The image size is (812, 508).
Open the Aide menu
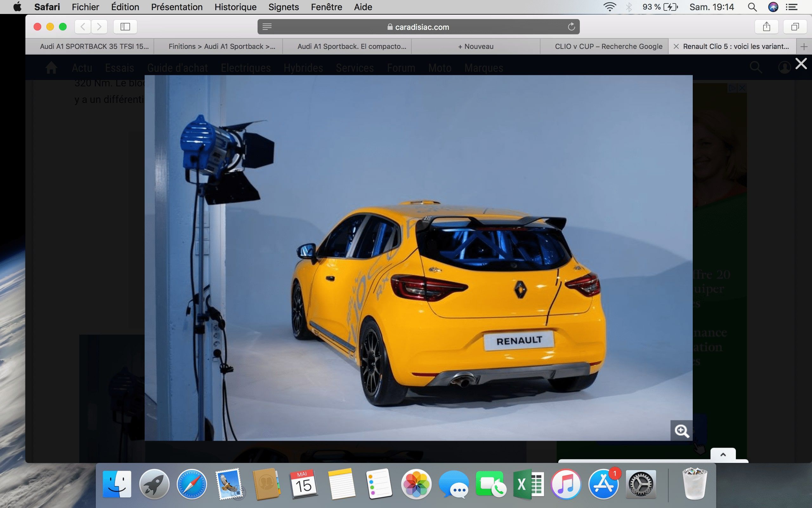[x=363, y=7]
